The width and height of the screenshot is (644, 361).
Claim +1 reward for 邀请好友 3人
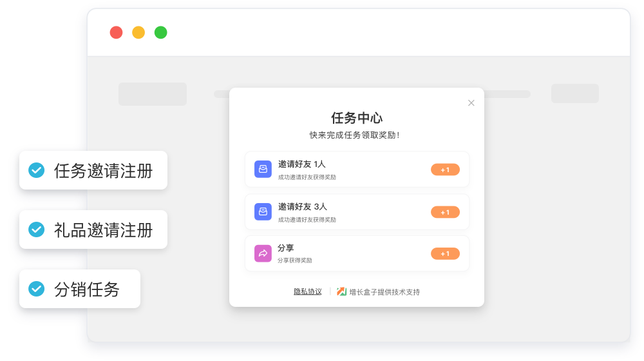tap(445, 212)
